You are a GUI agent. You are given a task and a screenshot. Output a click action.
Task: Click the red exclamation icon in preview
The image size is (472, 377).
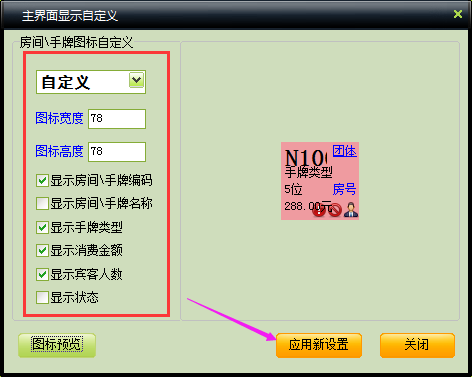(x=319, y=210)
